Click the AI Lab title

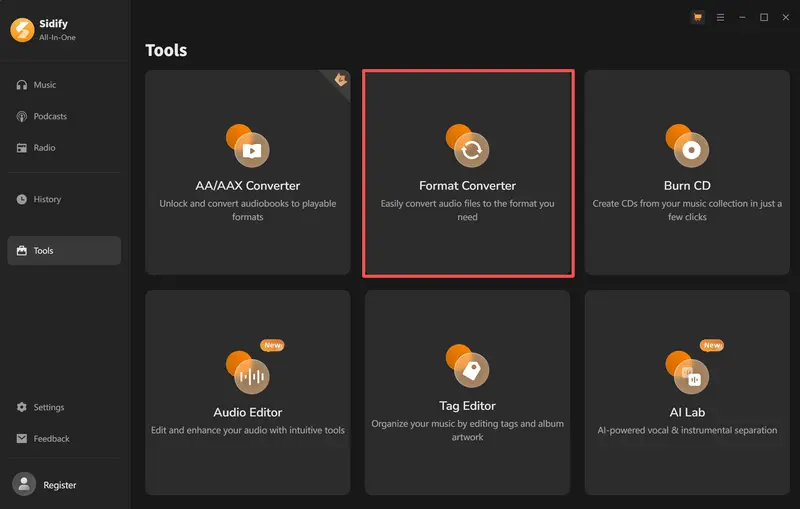(687, 412)
